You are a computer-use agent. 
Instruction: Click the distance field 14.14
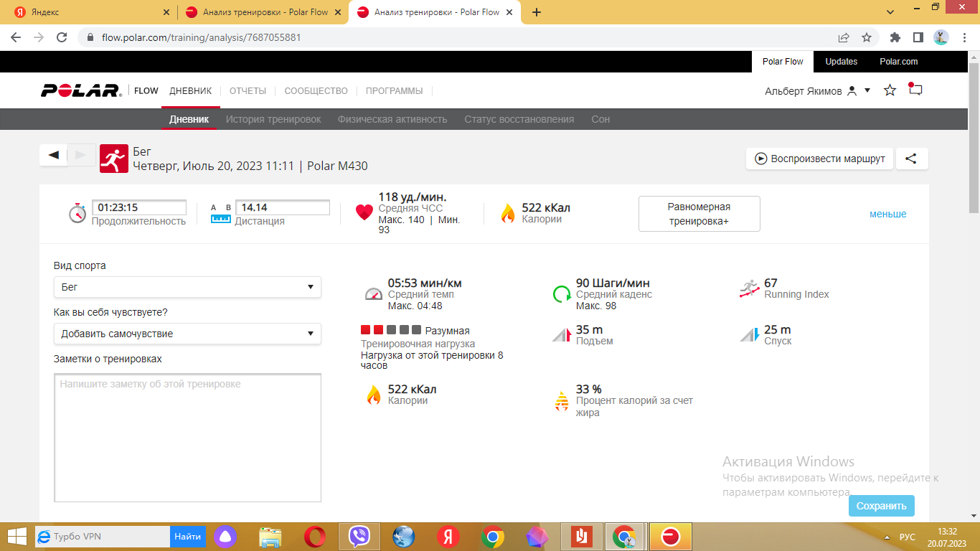(x=283, y=207)
